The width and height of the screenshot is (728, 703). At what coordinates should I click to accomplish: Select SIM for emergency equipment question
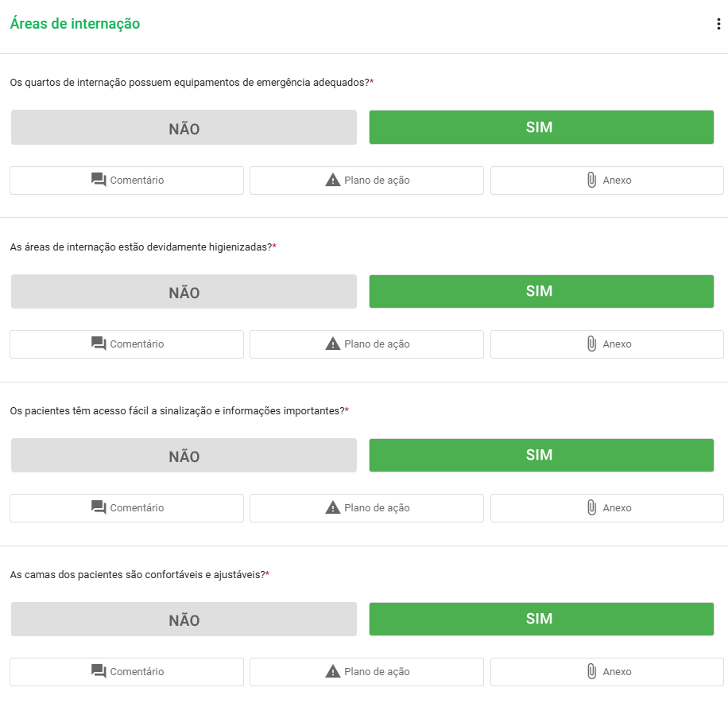(x=541, y=126)
